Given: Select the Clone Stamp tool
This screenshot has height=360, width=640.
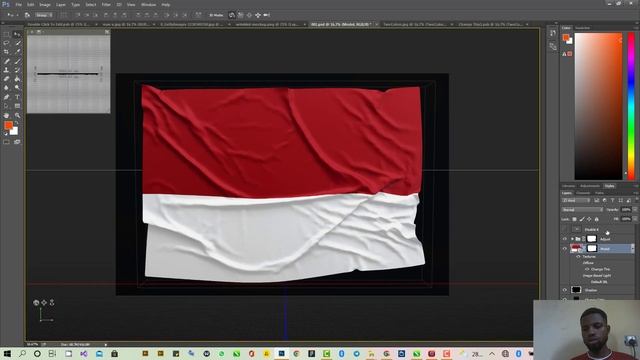Looking at the screenshot, I should pos(7,70).
